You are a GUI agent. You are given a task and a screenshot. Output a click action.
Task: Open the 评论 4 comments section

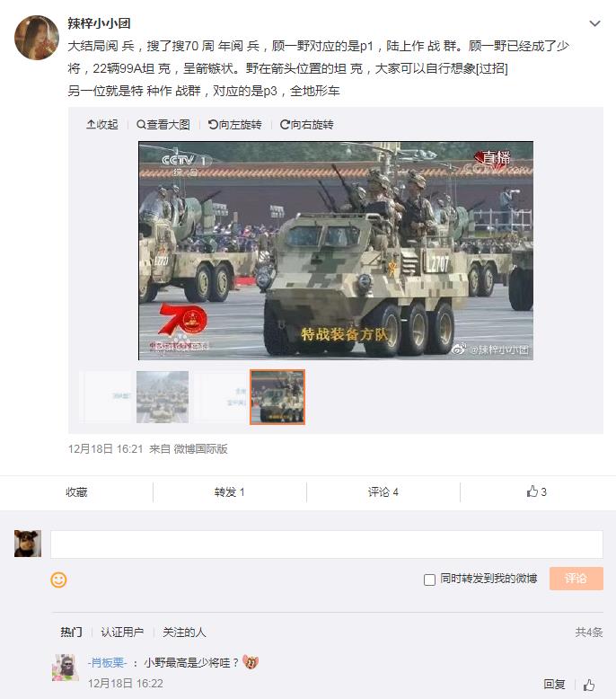[x=383, y=492]
